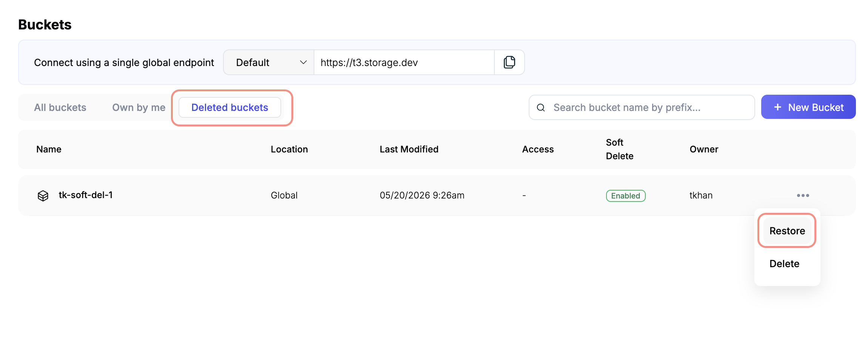Click the 05/20/2026 9:26am date cell
The image size is (868, 360).
(x=422, y=195)
